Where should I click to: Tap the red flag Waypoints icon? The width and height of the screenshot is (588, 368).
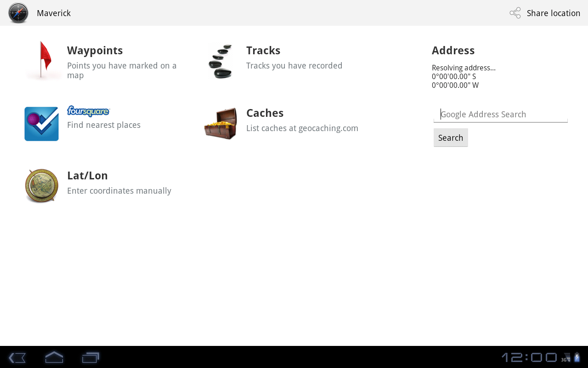point(42,61)
